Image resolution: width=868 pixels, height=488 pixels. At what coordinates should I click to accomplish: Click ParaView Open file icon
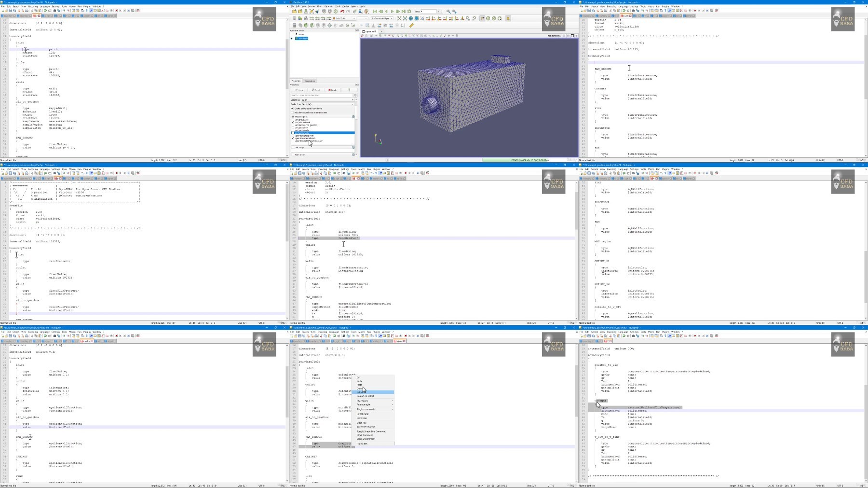pos(294,11)
